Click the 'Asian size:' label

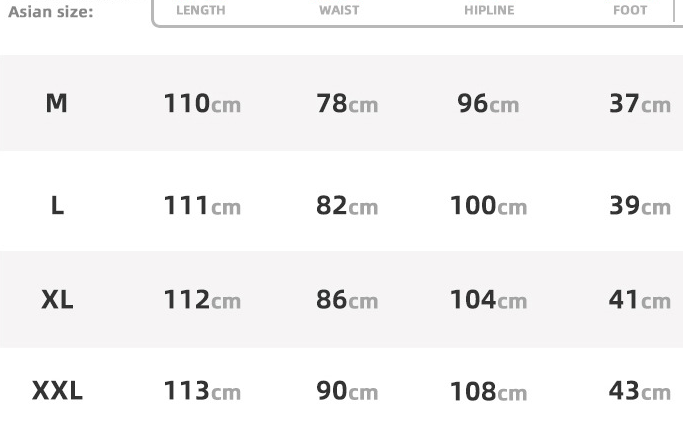click(x=50, y=12)
